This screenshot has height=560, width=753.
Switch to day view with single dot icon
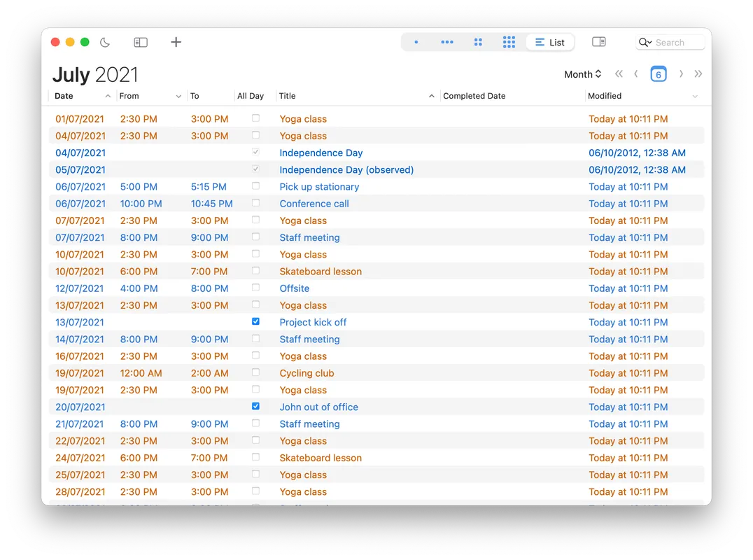(x=416, y=42)
